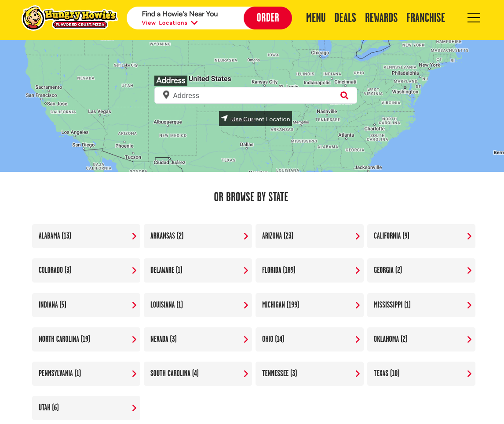Click chevron arrow on North Carolina row

(x=134, y=340)
